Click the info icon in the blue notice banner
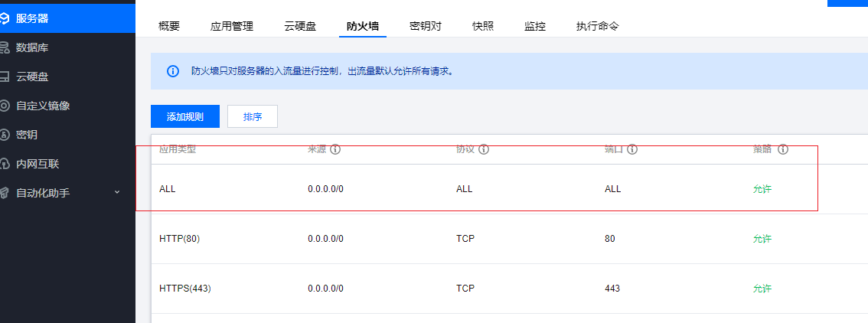The width and height of the screenshot is (868, 323). coord(173,71)
